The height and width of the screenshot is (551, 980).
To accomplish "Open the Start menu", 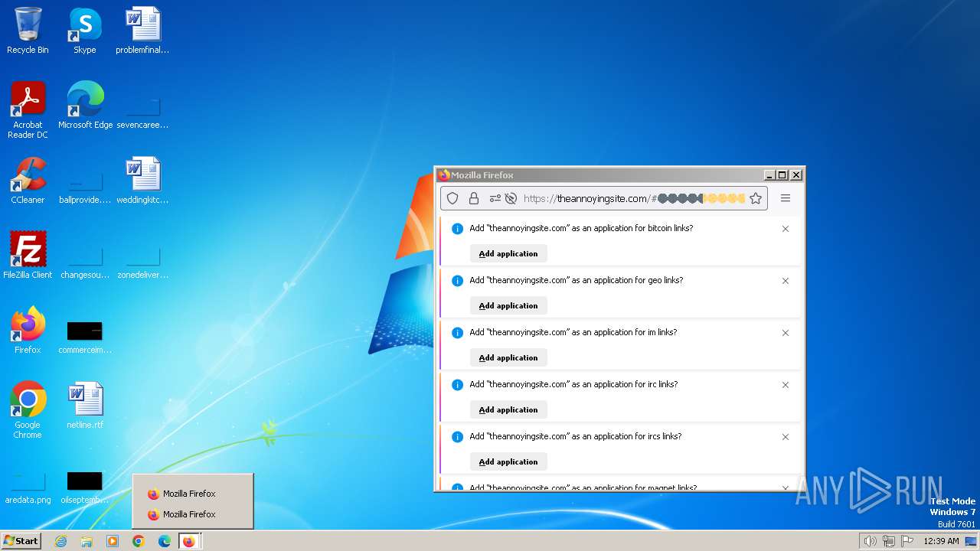I will point(21,541).
